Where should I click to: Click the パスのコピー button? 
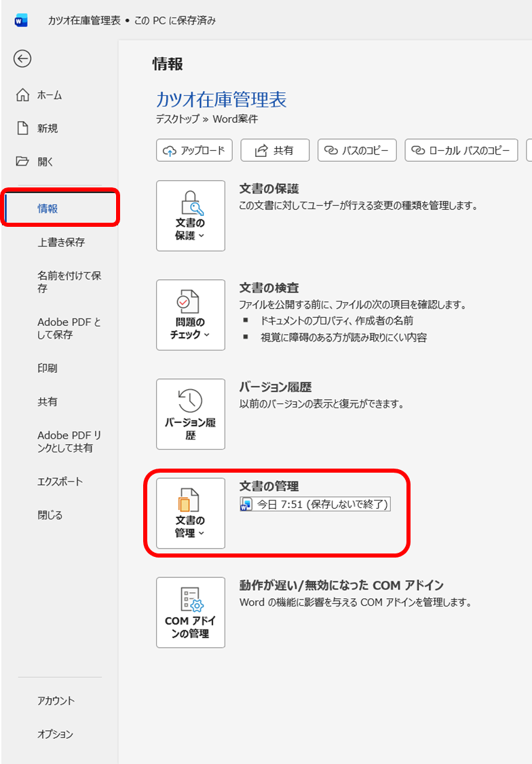pos(357,151)
